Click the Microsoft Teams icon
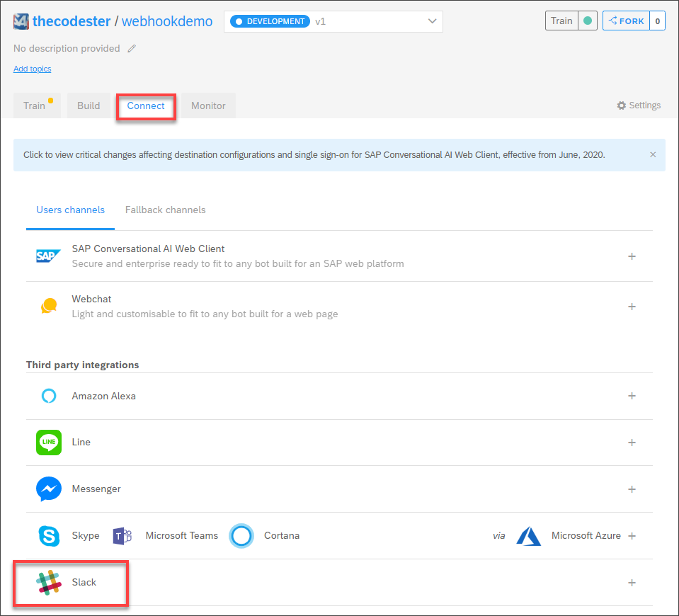 122,536
